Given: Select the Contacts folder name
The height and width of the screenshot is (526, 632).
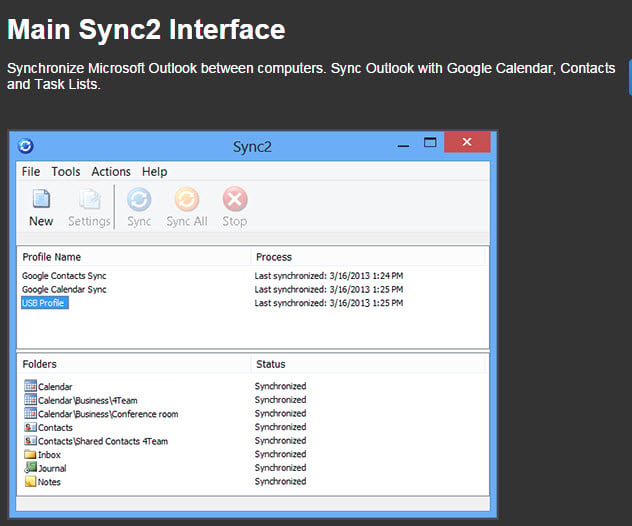Looking at the screenshot, I should 55,427.
